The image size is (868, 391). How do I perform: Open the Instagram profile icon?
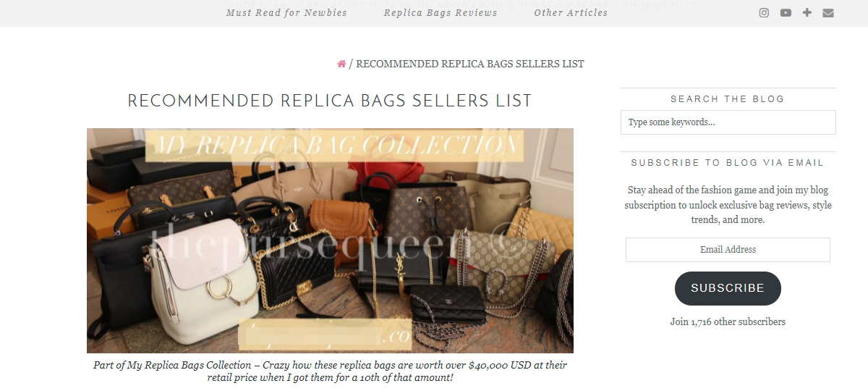click(764, 12)
